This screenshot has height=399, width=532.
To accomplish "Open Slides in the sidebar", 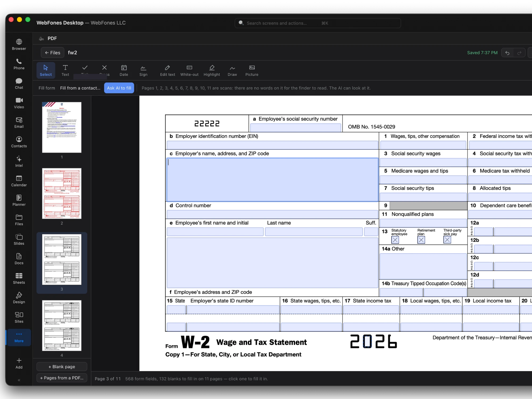I will pyautogui.click(x=19, y=240).
